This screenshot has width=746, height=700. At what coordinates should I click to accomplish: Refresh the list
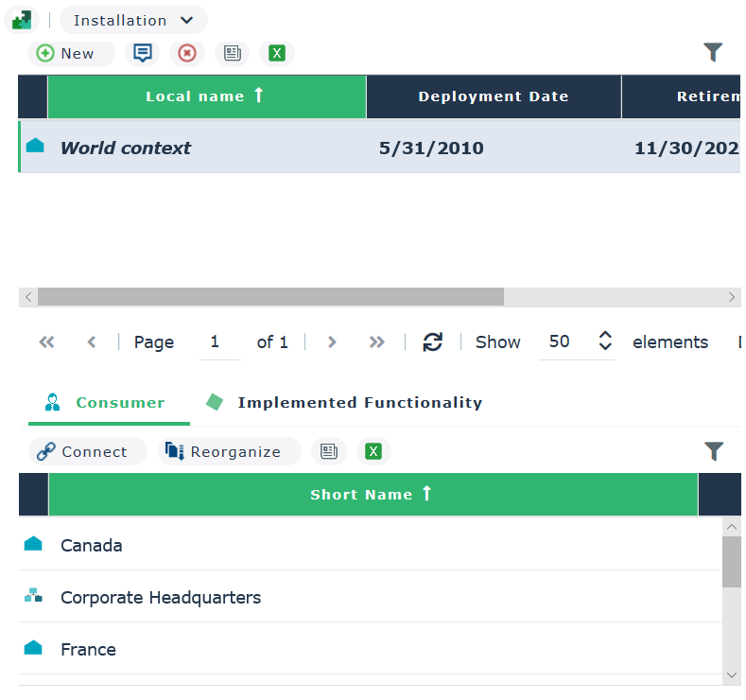click(x=433, y=342)
